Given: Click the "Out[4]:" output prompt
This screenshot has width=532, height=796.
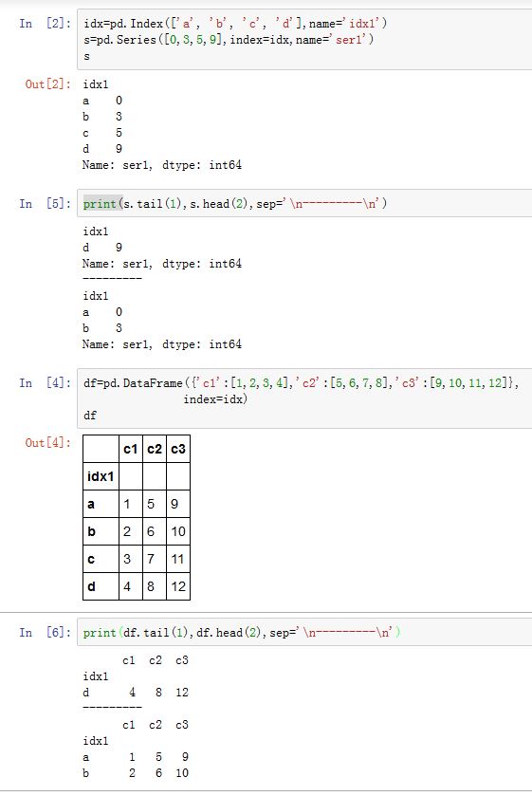Looking at the screenshot, I should click(48, 443).
